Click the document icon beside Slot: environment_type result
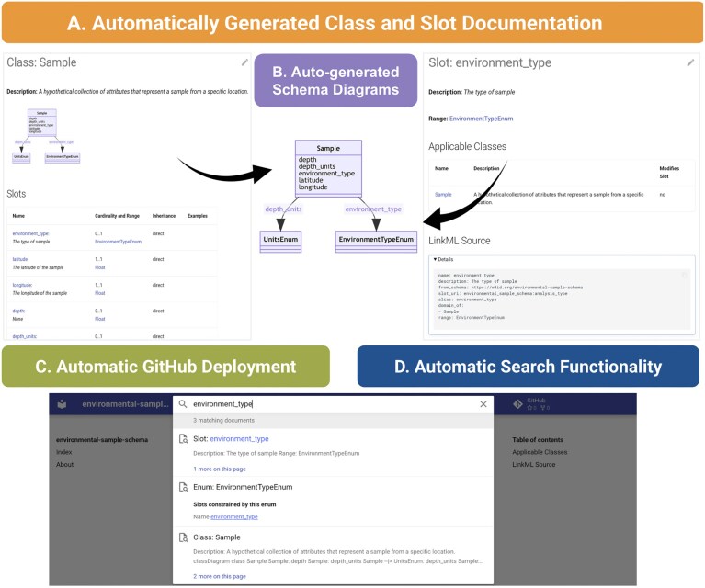705x588 pixels. [184, 439]
